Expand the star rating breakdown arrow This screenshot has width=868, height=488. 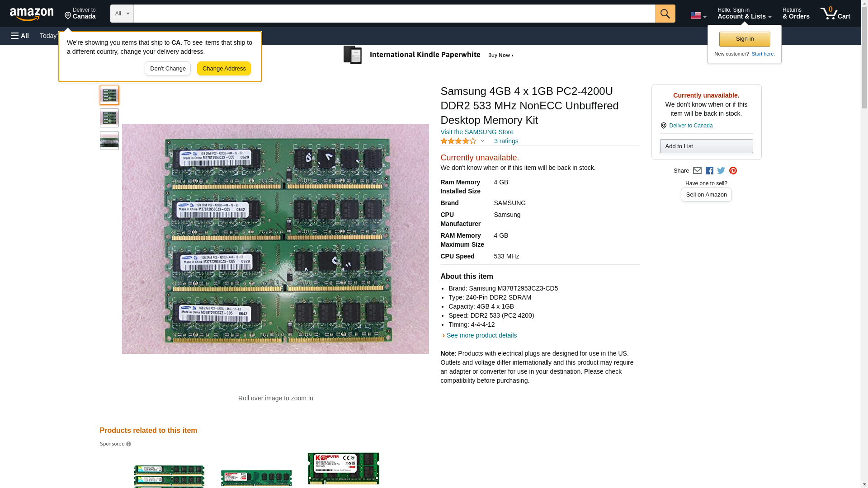click(x=482, y=141)
